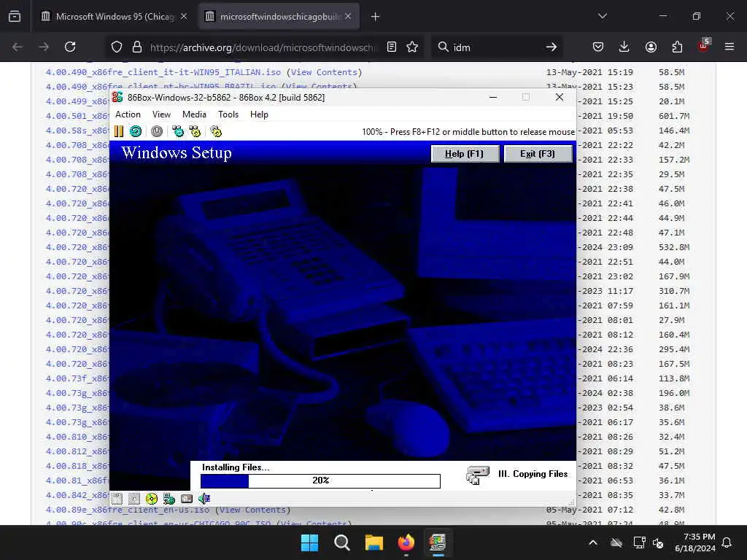Send Ctrl+Alt+Esc toolbar icon
Screen dimensions: 747x560
pos(195,131)
